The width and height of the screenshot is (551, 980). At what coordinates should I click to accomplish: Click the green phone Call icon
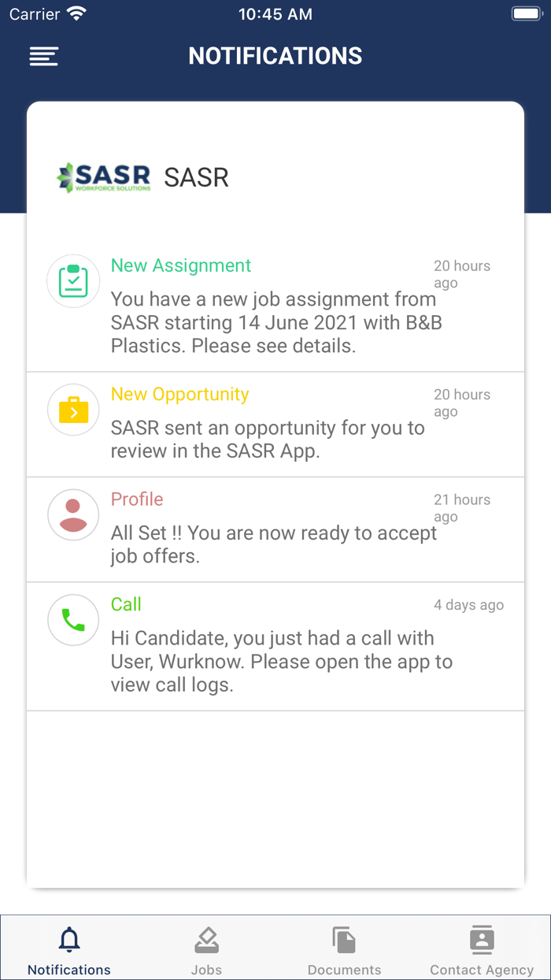click(72, 620)
